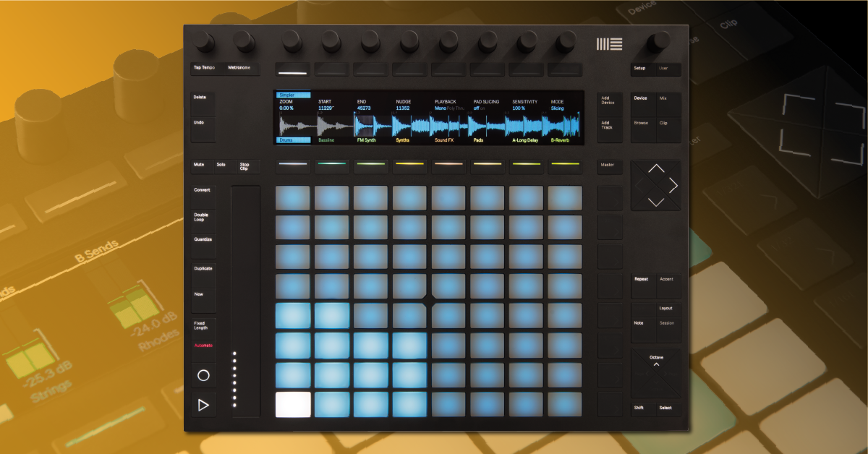Open Browse mode
The height and width of the screenshot is (454, 868).
[x=644, y=129]
